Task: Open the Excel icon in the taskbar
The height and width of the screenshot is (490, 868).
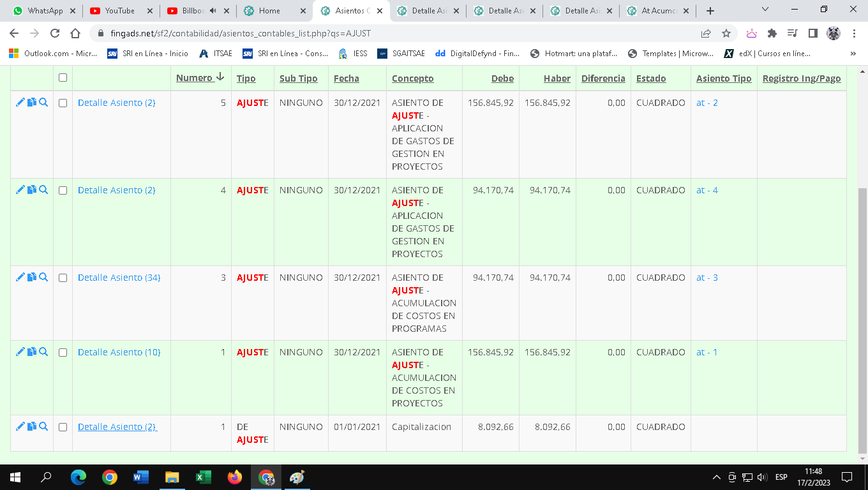Action: 203,477
